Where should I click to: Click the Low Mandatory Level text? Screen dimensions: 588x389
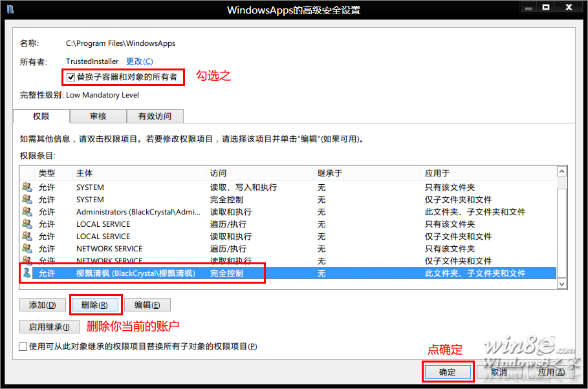pyautogui.click(x=102, y=95)
